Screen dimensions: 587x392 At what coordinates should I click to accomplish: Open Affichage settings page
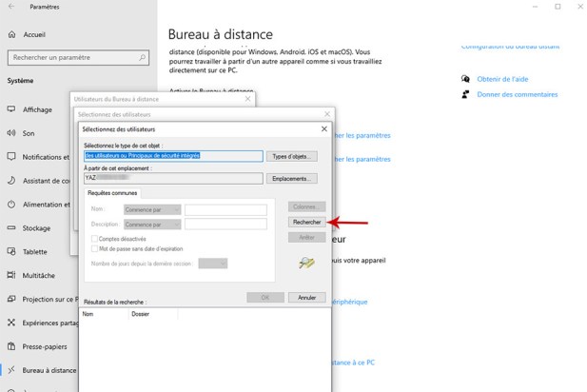37,109
